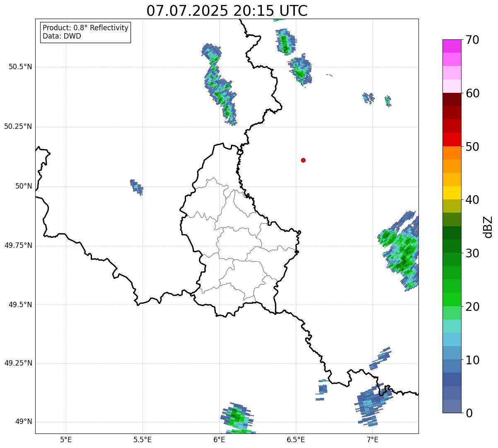The width and height of the screenshot is (498, 448).
Task: Click the dark maroon colorbar segment below 60
Action: coord(452,99)
